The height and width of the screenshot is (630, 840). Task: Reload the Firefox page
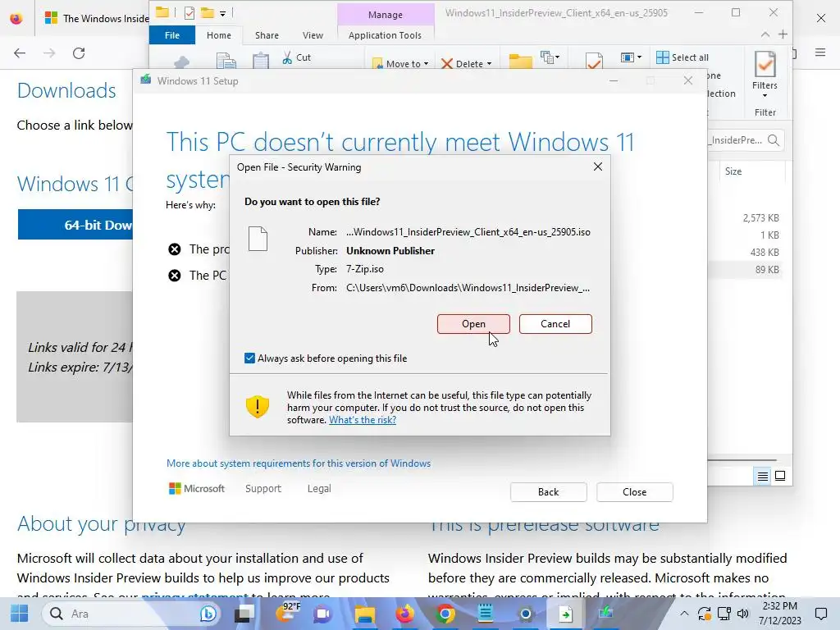(79, 53)
